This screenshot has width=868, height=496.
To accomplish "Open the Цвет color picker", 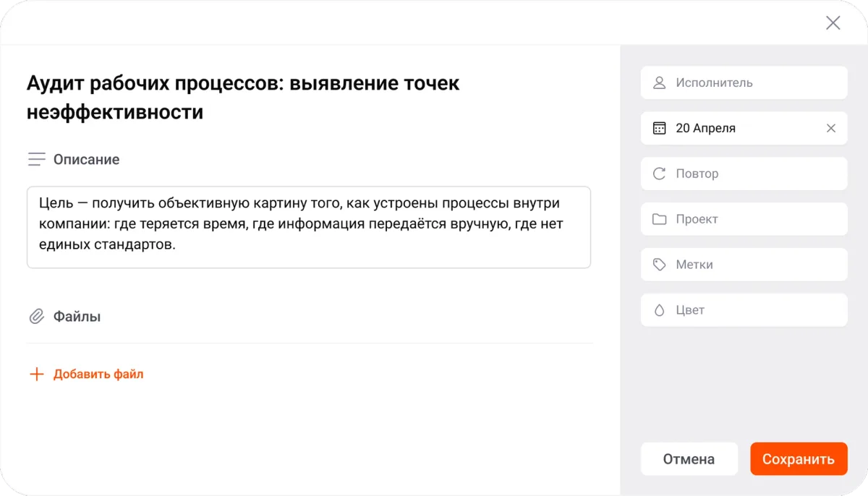I will (x=744, y=309).
